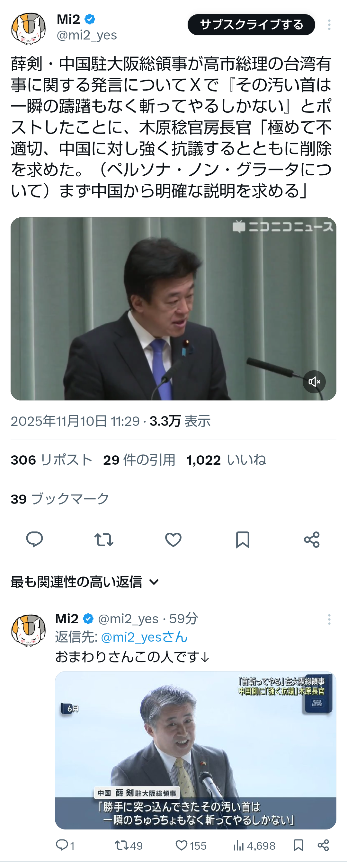This screenshot has width=347, height=868.
Task: View analytics showing 4,698 views
Action: (254, 845)
